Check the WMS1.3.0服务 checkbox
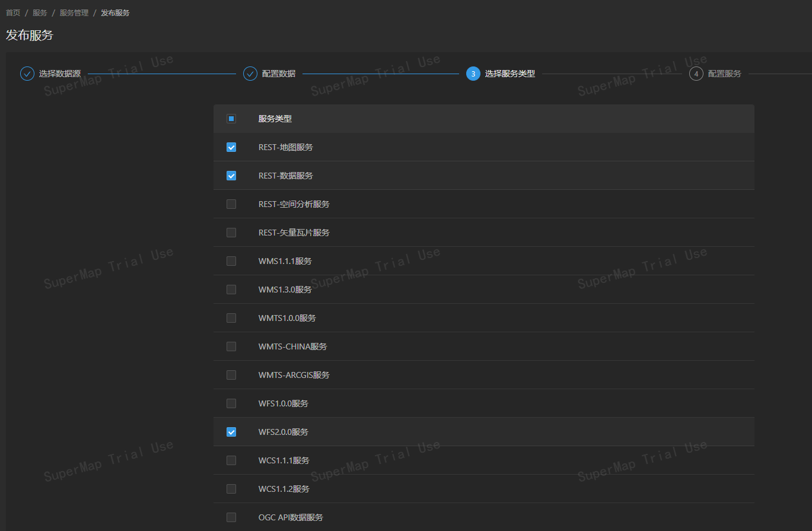Image resolution: width=812 pixels, height=531 pixels. click(x=231, y=290)
